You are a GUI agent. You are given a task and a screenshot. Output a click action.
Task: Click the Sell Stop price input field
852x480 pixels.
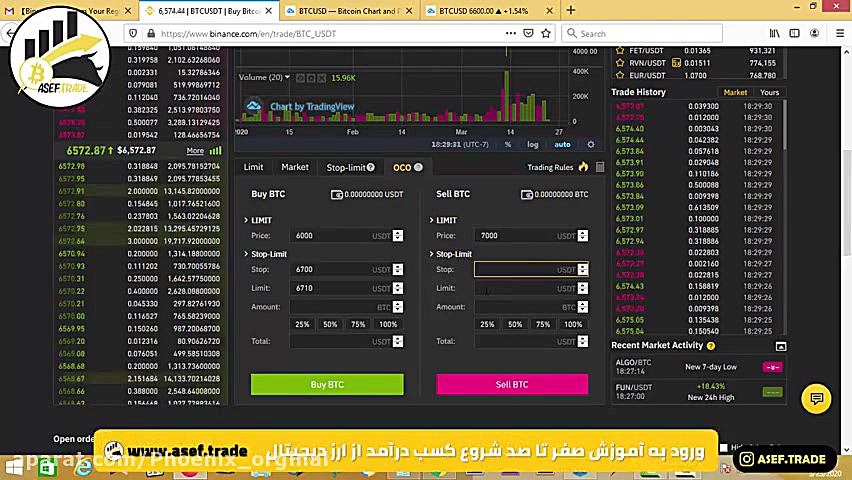tap(531, 269)
